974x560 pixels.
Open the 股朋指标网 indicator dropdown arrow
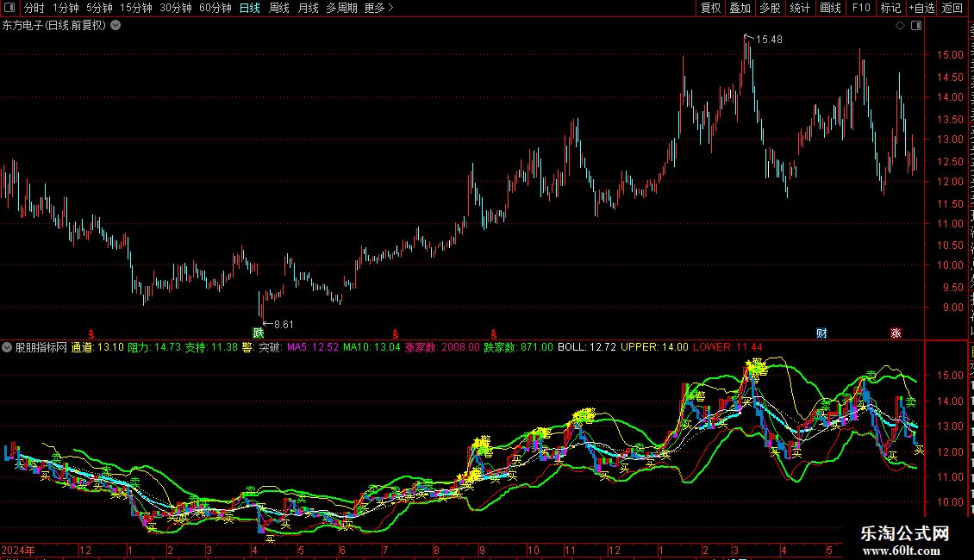[7, 347]
